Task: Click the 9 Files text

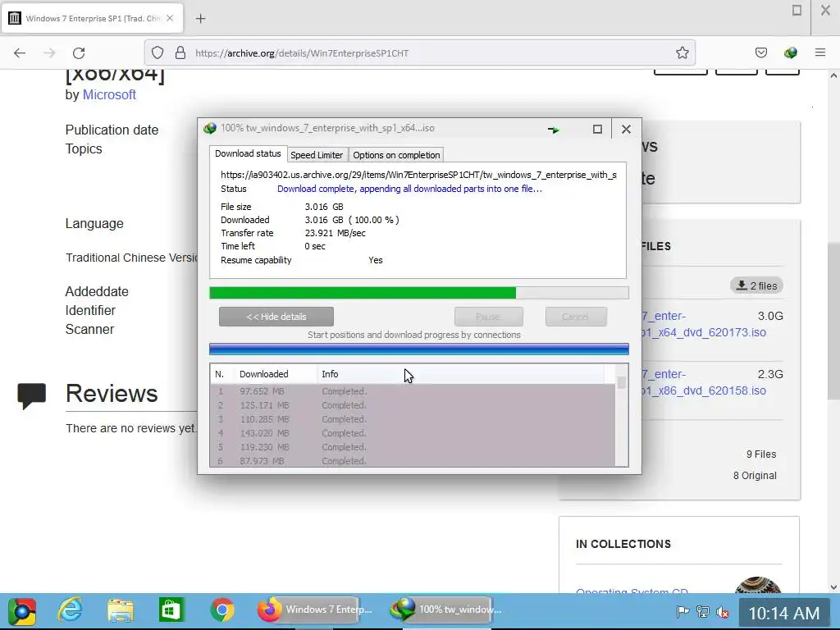Action: [761, 454]
